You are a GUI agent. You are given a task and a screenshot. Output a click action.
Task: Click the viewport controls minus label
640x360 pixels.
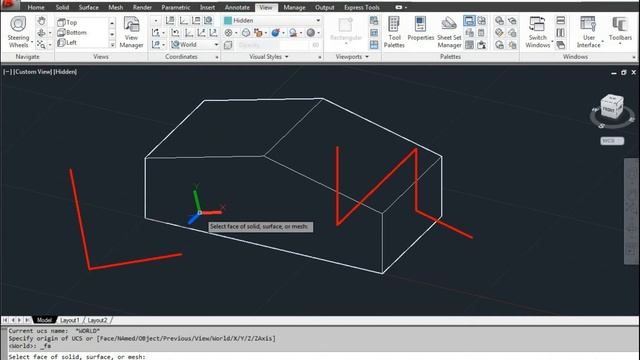click(8, 72)
